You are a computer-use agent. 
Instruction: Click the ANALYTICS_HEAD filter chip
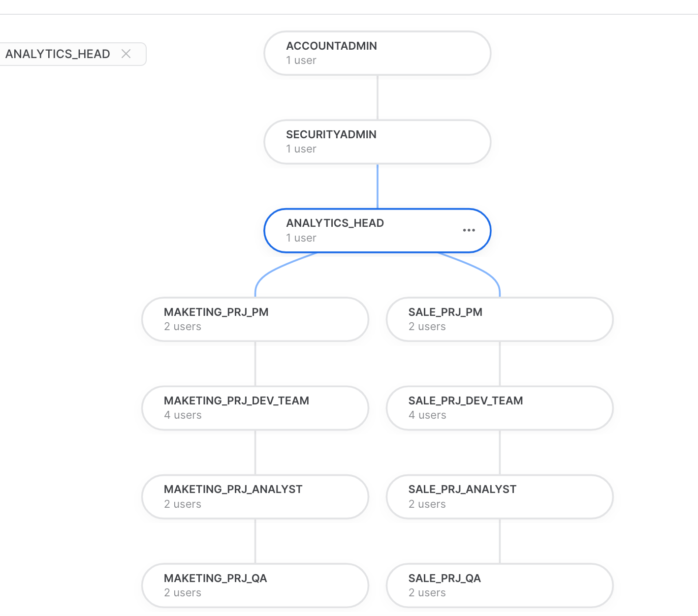[x=58, y=54]
